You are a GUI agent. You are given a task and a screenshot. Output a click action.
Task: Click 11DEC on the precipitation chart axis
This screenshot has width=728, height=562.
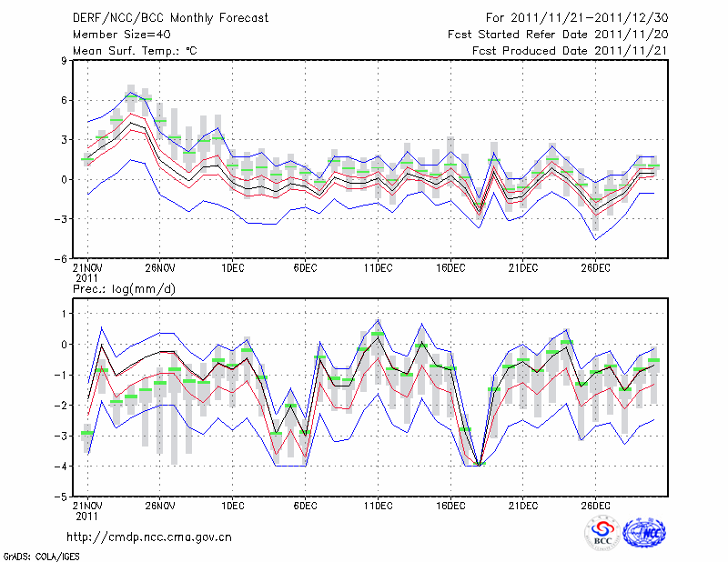(x=378, y=506)
